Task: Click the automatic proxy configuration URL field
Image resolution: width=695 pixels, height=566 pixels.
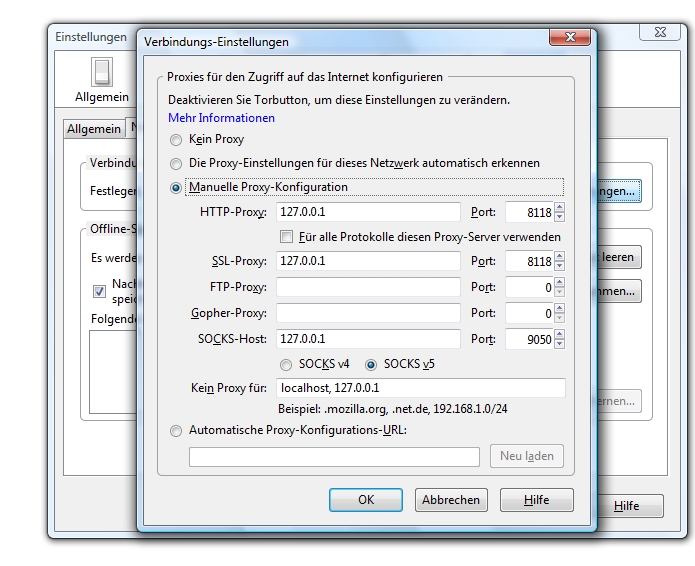Action: [x=334, y=457]
